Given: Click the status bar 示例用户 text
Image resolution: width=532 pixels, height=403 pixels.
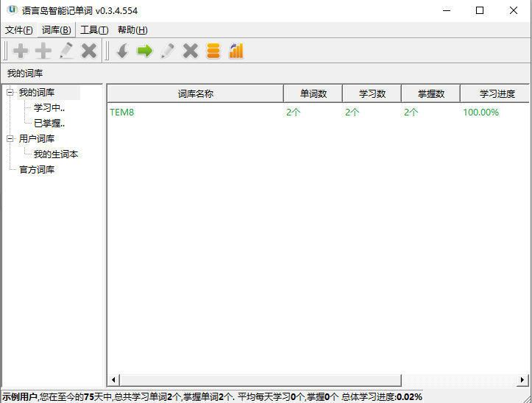Looking at the screenshot, I should (x=20, y=396).
